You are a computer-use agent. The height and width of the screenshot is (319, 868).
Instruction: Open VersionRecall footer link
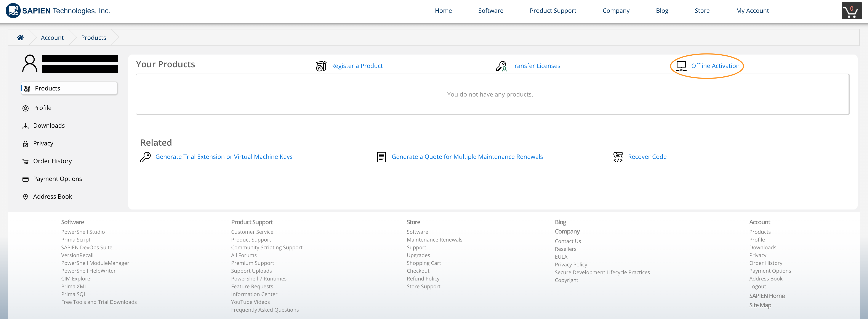(77, 255)
